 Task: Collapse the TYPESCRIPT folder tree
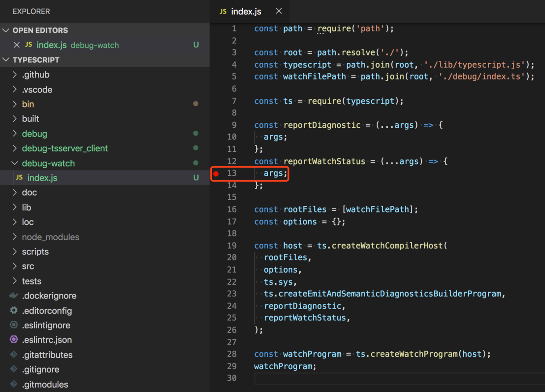pos(6,59)
